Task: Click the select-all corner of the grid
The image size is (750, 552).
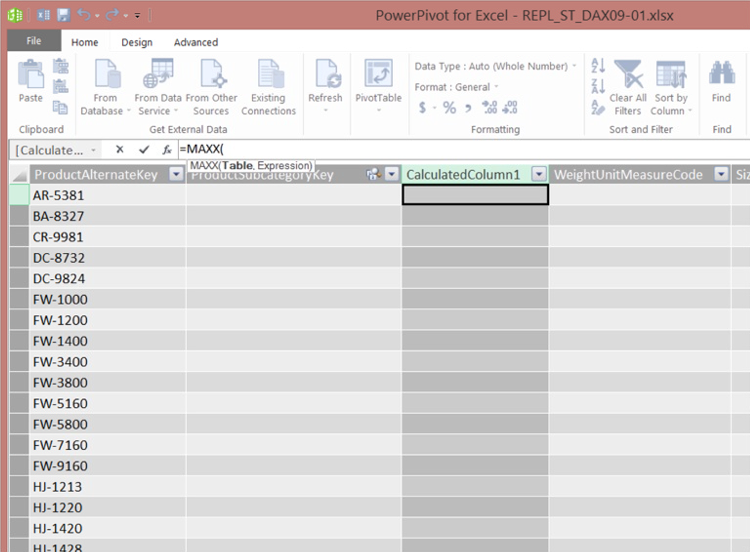Action: point(19,175)
